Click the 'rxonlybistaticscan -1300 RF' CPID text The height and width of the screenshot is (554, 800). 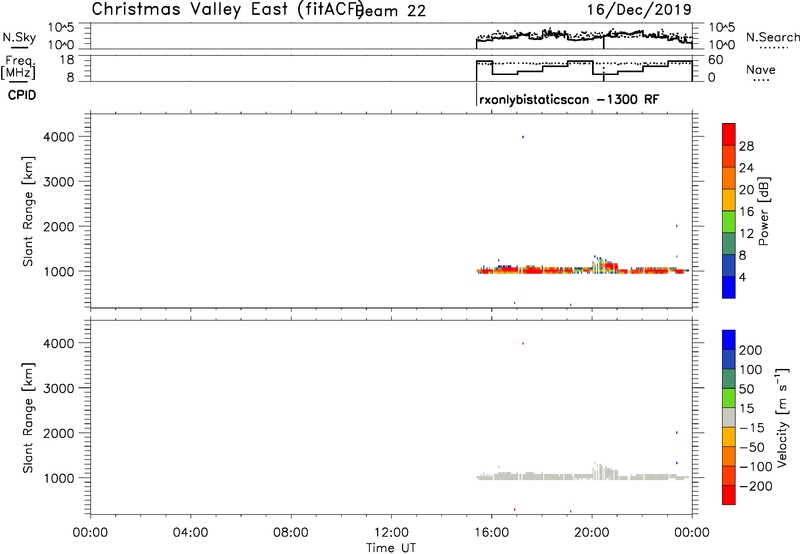pos(569,99)
